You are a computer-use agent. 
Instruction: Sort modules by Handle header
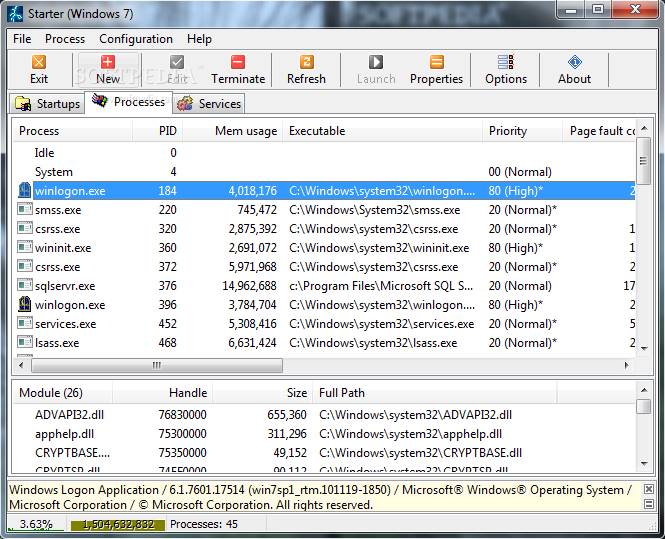(x=162, y=393)
